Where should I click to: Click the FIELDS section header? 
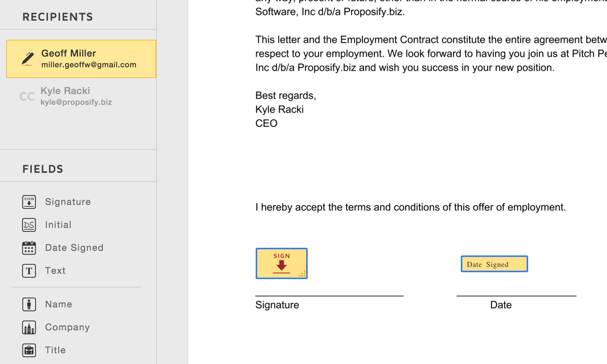pos(43,169)
